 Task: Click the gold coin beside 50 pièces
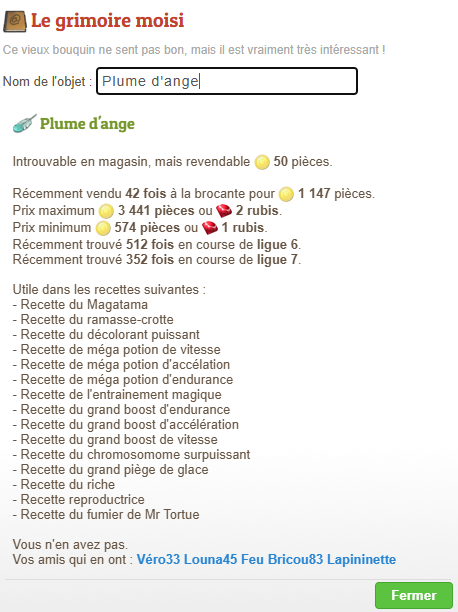[262, 162]
